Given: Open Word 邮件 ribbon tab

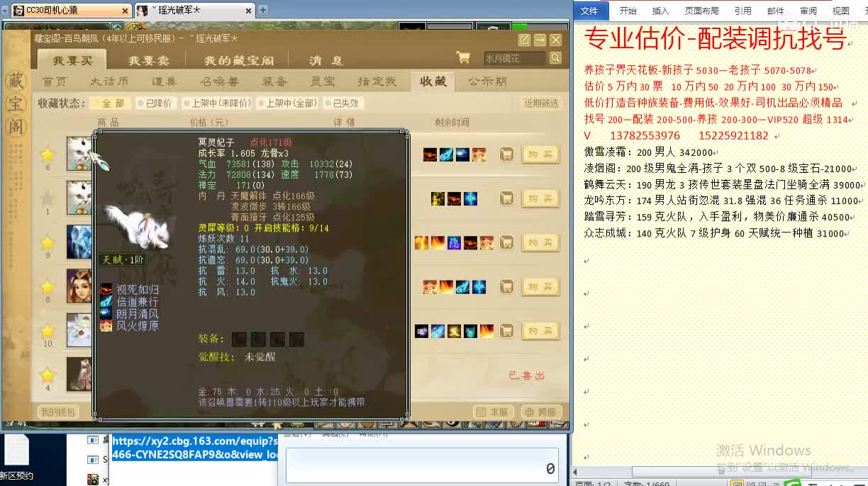Looking at the screenshot, I should (x=775, y=11).
